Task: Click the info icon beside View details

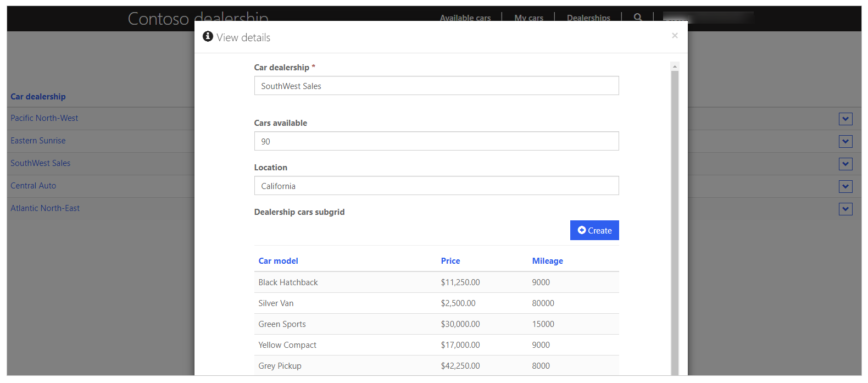Action: 208,36
